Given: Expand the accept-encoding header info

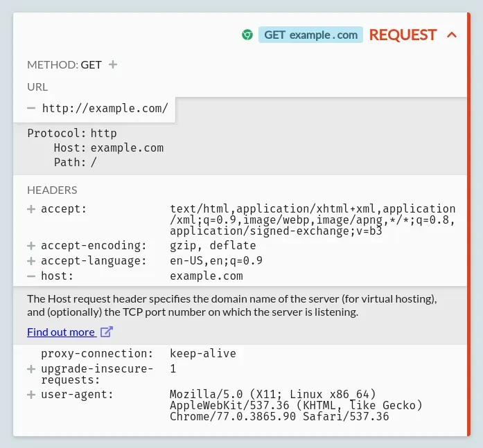Looking at the screenshot, I should click(31, 246).
